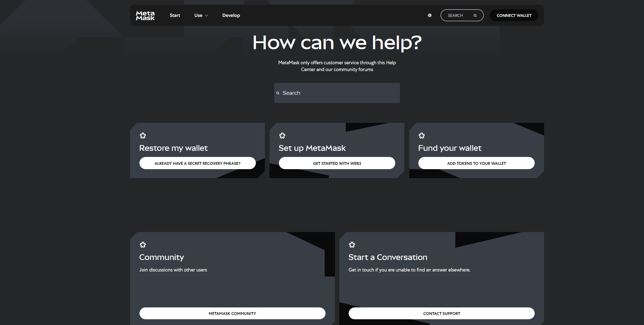Click Already Have a Secret Recovery Phrase button
The width and height of the screenshot is (644, 325).
198,163
